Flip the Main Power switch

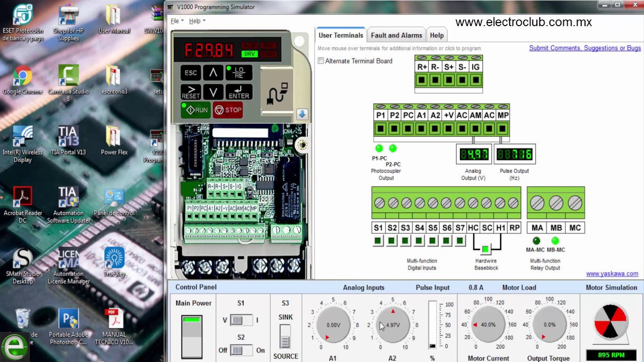(x=192, y=336)
